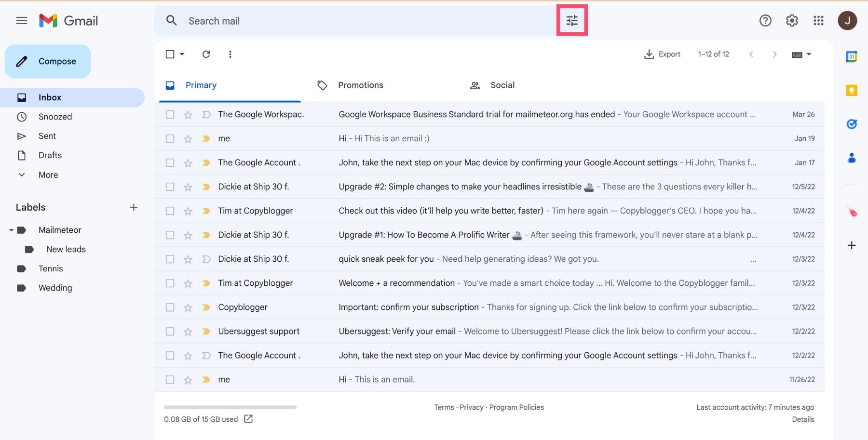Collapse the Mailmeteor label tree
The width and height of the screenshot is (868, 440).
11,230
